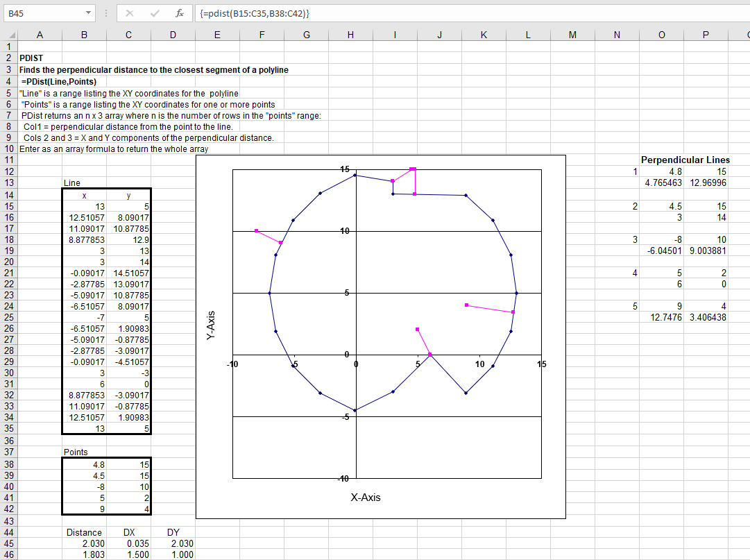This screenshot has height=560, width=750.
Task: Click the Name Box showing B45
Action: click(x=43, y=13)
